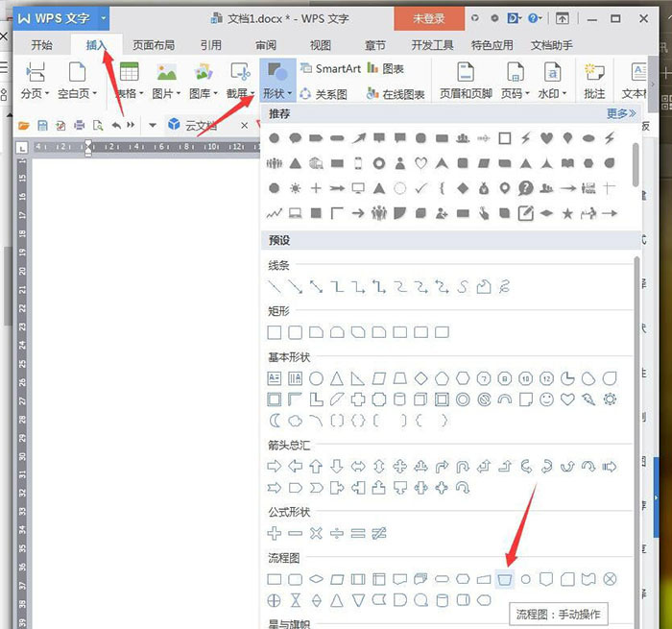Click the recommended shapes vertical scrollbar
The width and height of the screenshot is (672, 629).
(x=636, y=165)
